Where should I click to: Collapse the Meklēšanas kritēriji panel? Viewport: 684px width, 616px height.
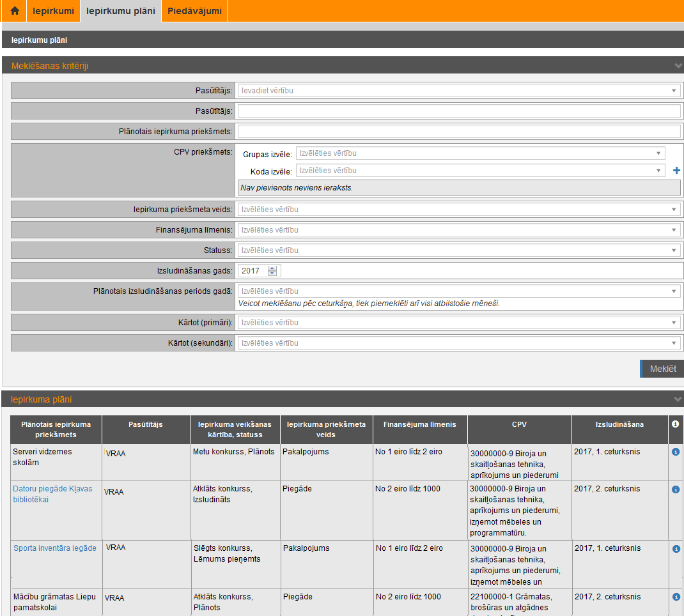678,66
